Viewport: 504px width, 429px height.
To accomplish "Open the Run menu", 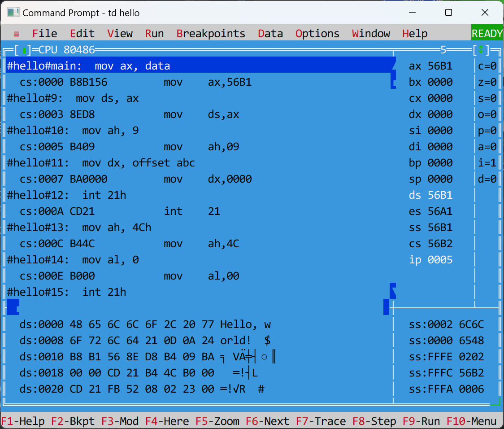I will coord(154,34).
